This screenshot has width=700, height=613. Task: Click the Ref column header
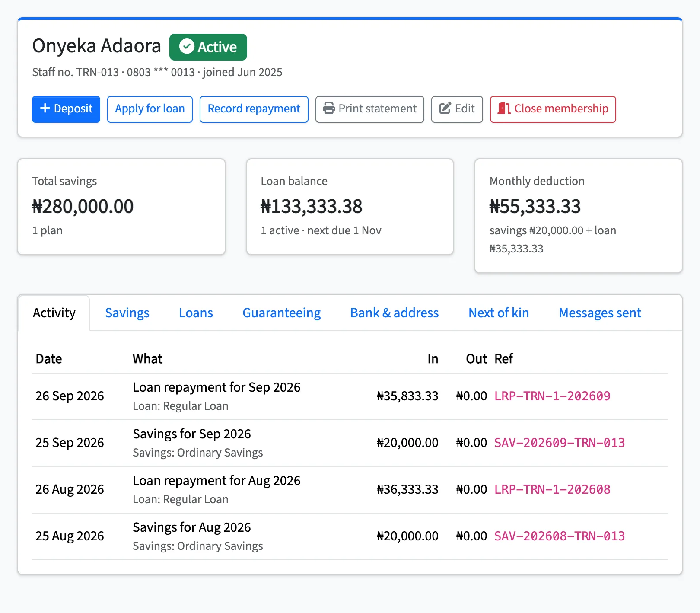tap(503, 359)
